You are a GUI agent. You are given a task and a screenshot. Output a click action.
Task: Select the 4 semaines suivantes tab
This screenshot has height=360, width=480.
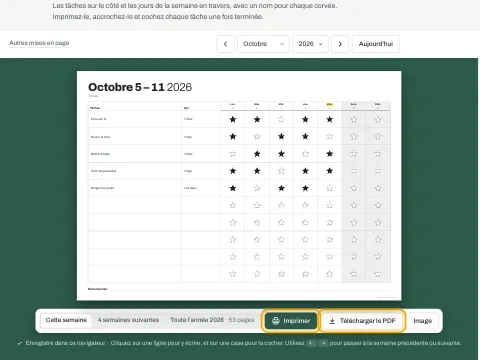[x=128, y=320]
